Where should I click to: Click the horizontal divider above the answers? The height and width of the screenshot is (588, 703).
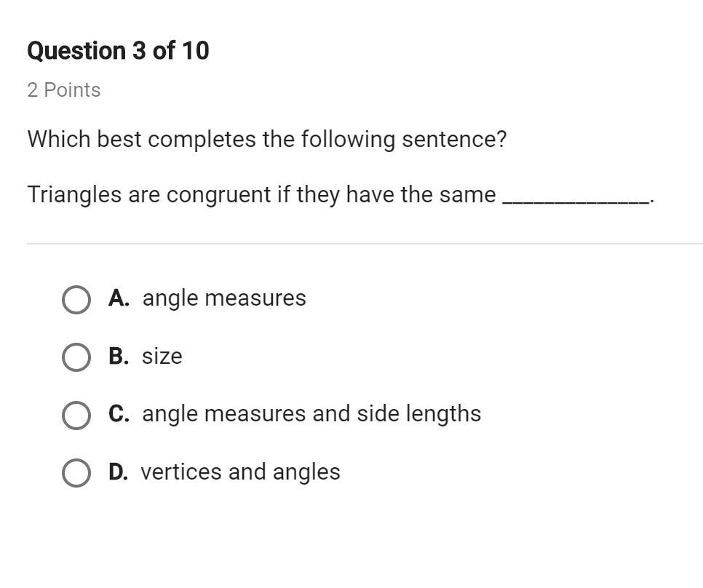click(x=364, y=244)
